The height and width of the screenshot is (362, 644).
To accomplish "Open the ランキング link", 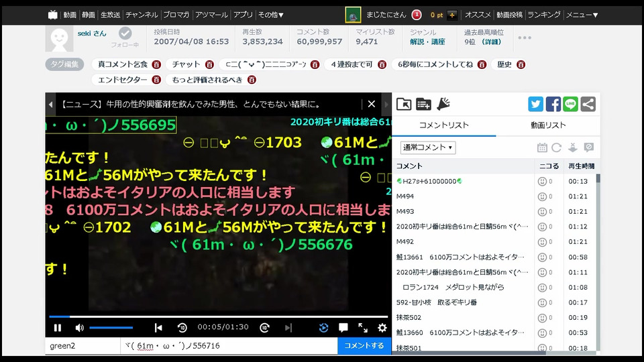I will [544, 15].
